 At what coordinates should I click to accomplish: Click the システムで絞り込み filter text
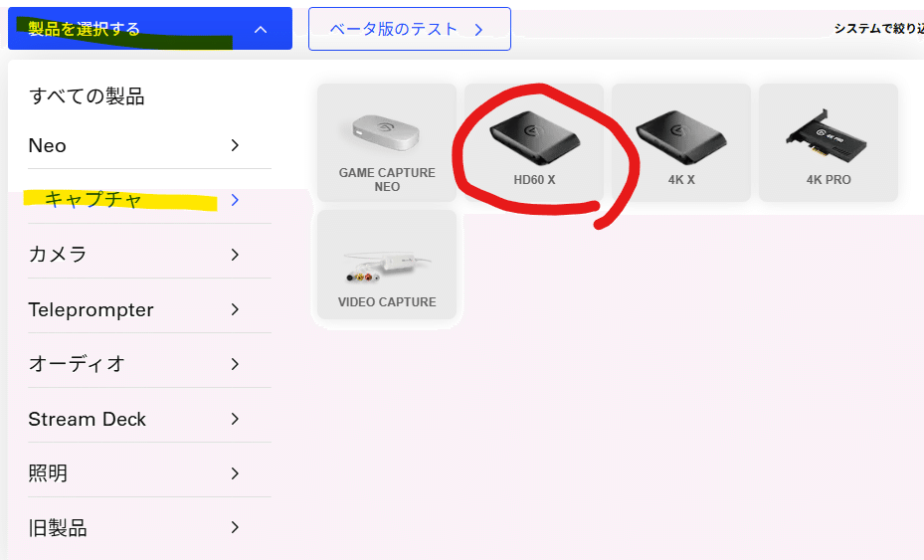click(878, 28)
